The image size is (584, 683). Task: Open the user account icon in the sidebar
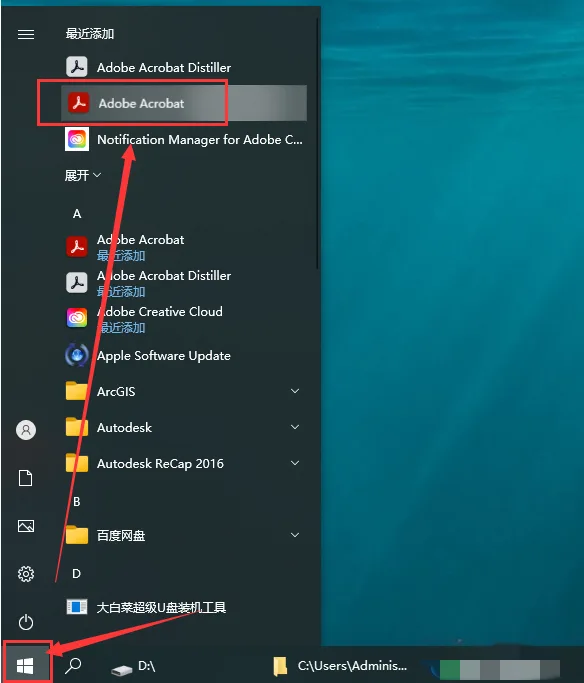click(x=26, y=430)
